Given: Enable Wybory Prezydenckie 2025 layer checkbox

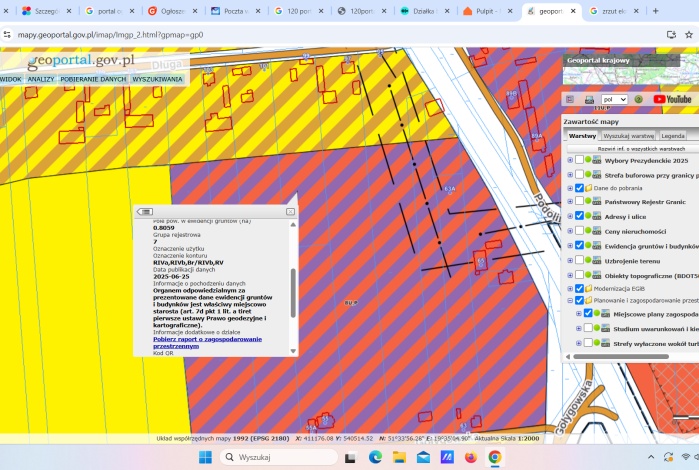Looking at the screenshot, I should 579,160.
